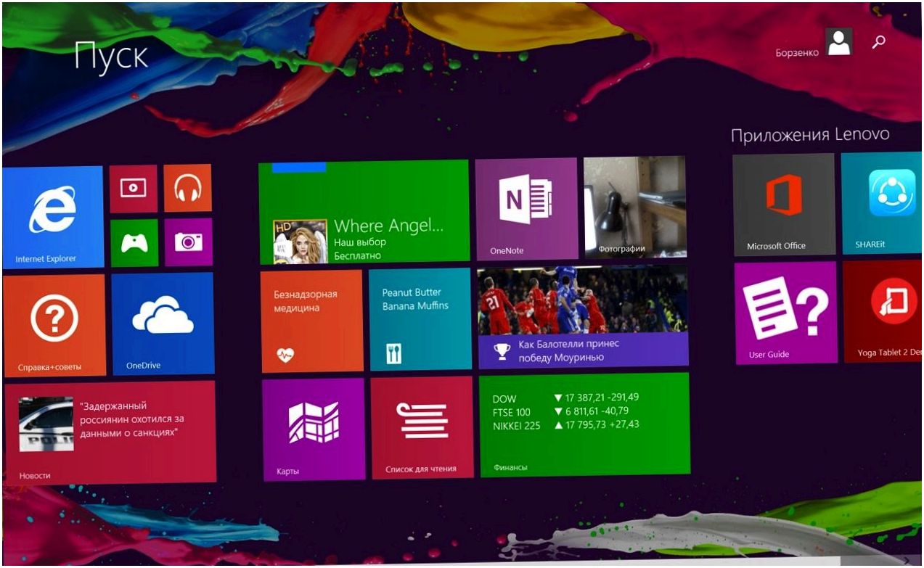Click the DOW index row

pyautogui.click(x=565, y=398)
